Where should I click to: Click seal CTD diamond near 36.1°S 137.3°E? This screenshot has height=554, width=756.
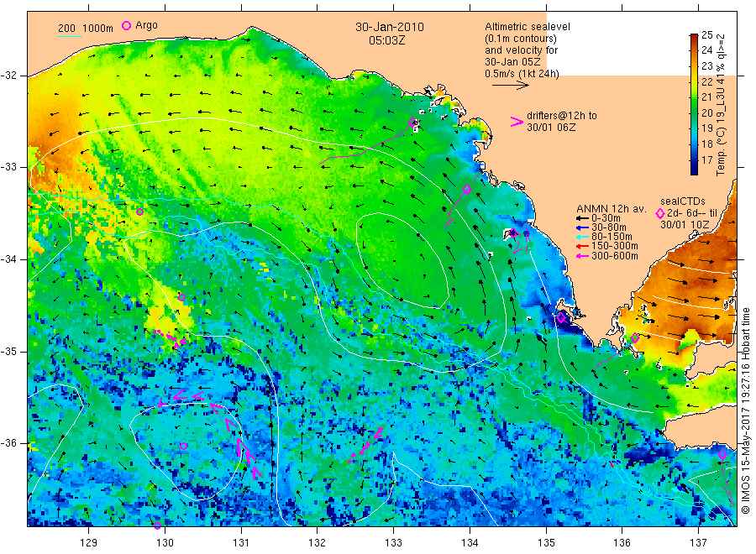pyautogui.click(x=722, y=455)
